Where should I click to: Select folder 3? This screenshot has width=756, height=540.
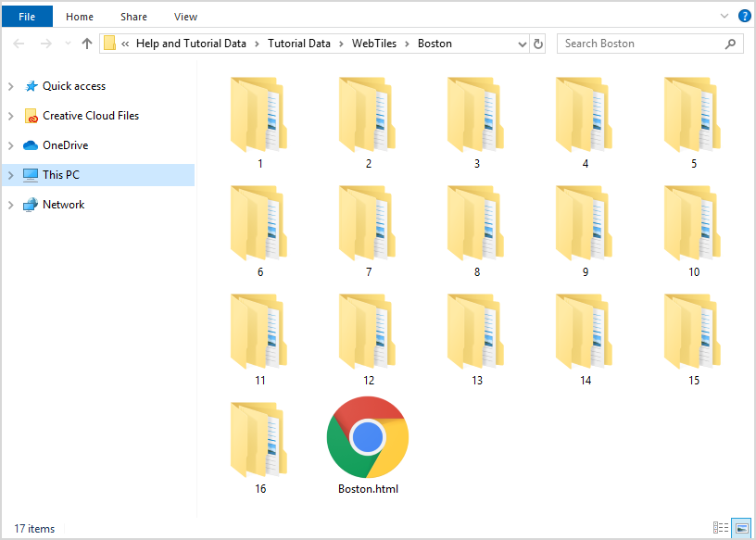coord(476,115)
